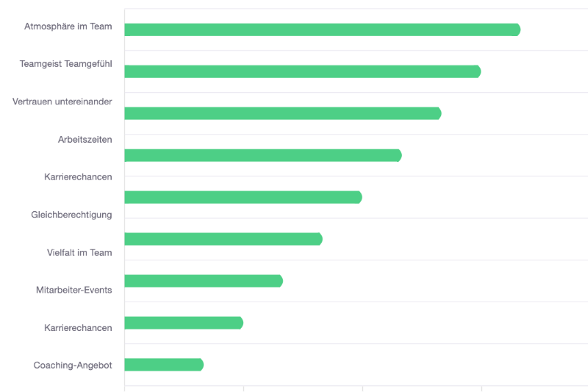Viewport: 588px width, 392px height.
Task: Click the shortest green bar
Action: tap(164, 365)
